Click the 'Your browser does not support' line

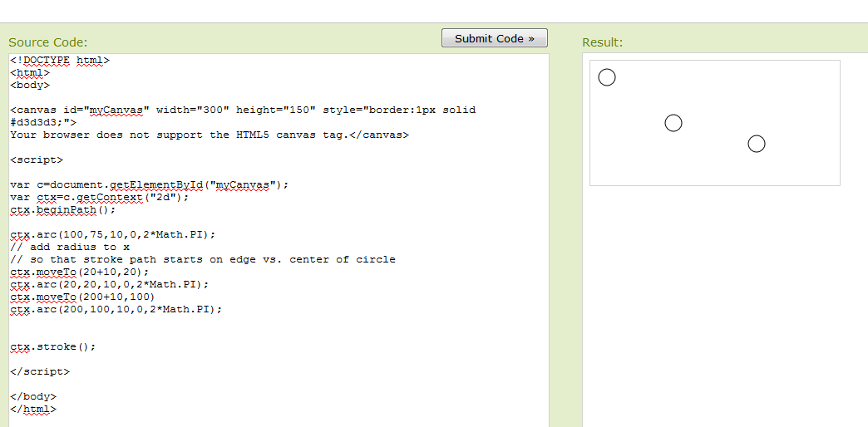[210, 135]
